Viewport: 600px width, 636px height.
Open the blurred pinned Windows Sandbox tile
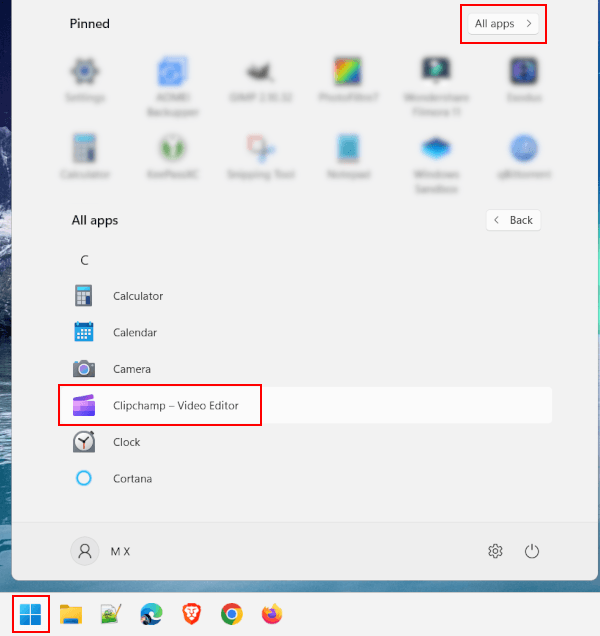(x=437, y=164)
